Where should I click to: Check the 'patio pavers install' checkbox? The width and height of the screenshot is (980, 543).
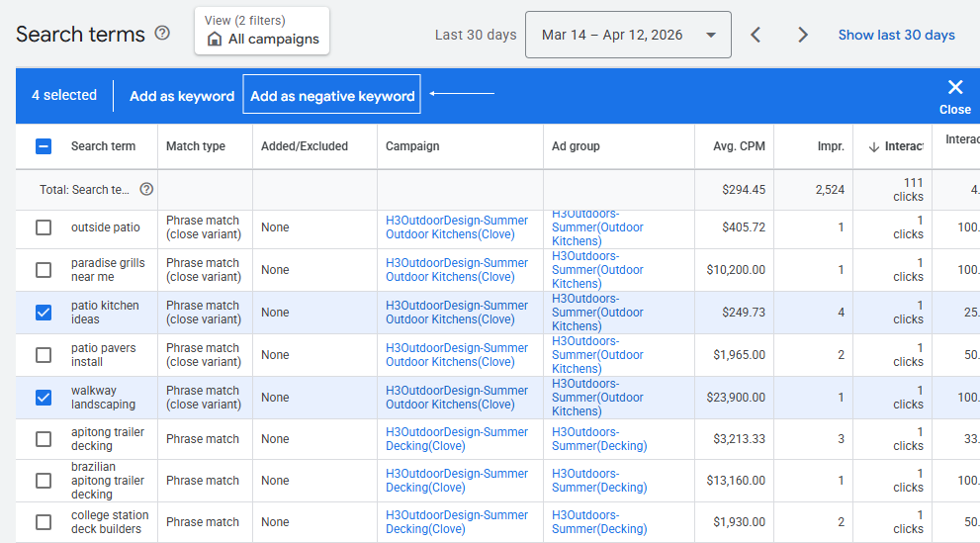44,355
